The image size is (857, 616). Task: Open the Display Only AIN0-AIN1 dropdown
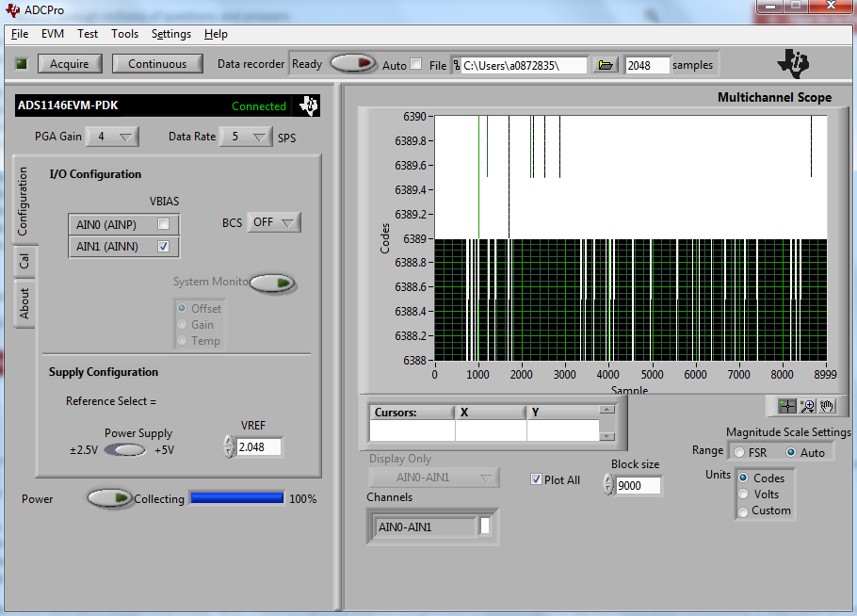(x=433, y=478)
